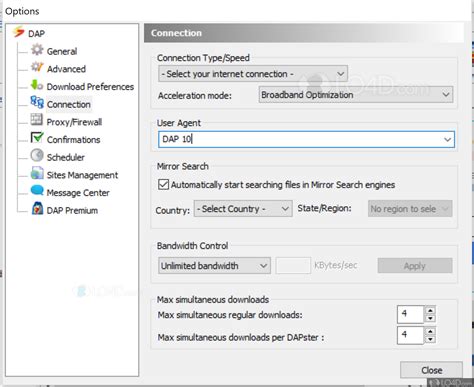This screenshot has height=387, width=474.
Task: Click the Scheduler clock icon
Action: (37, 155)
